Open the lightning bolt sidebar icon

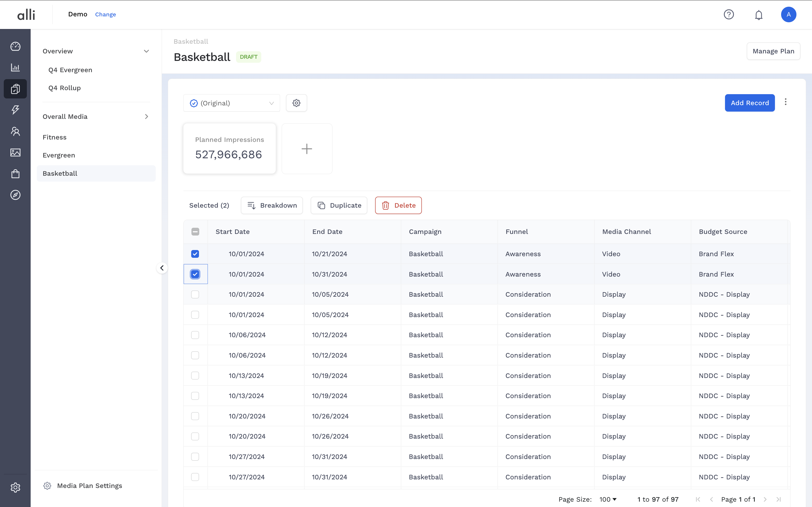(x=15, y=110)
